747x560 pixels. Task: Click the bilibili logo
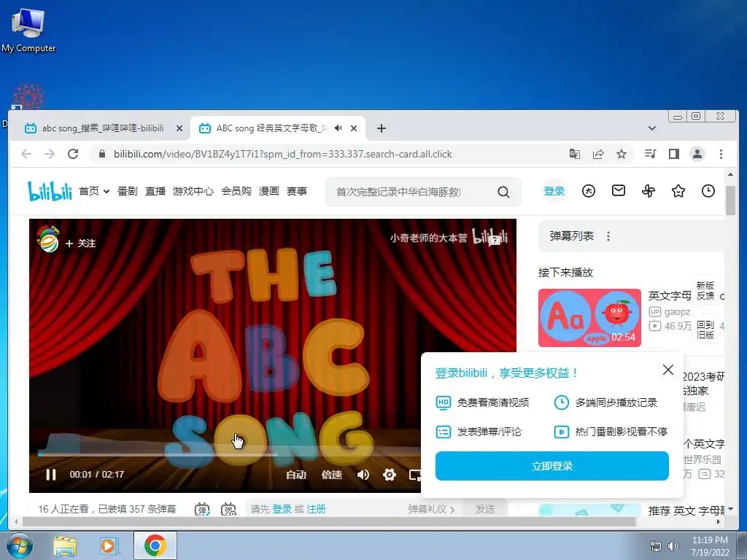(50, 191)
